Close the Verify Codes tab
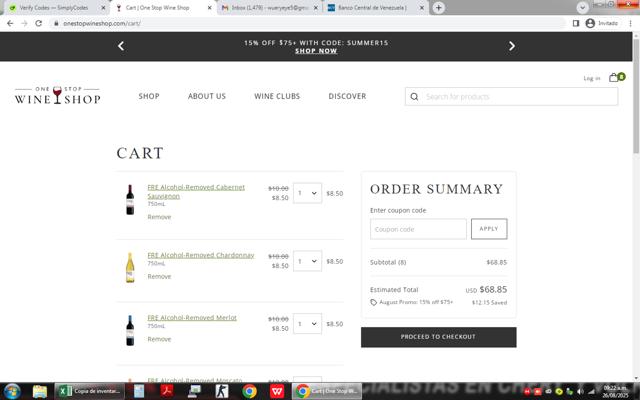The width and height of the screenshot is (640, 400). coord(103,7)
